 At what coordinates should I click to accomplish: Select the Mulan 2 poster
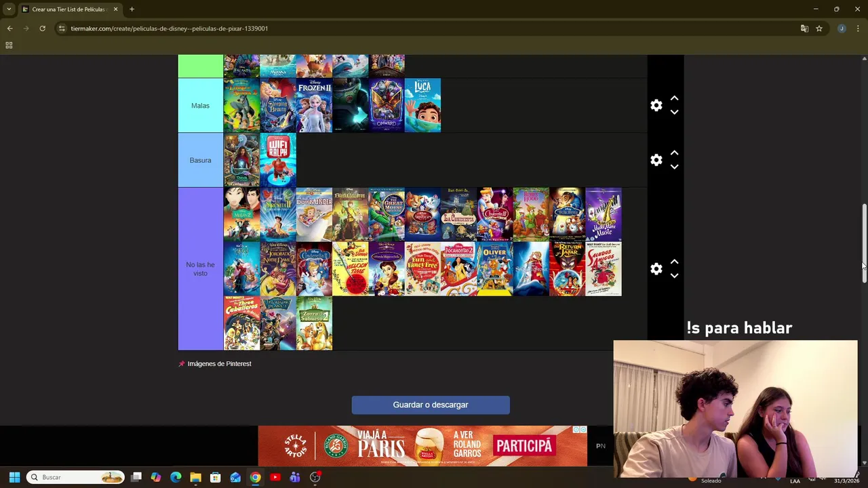pos(242,214)
